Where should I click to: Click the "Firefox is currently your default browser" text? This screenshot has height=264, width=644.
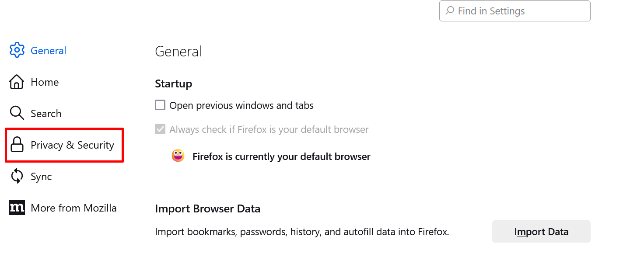tap(281, 156)
